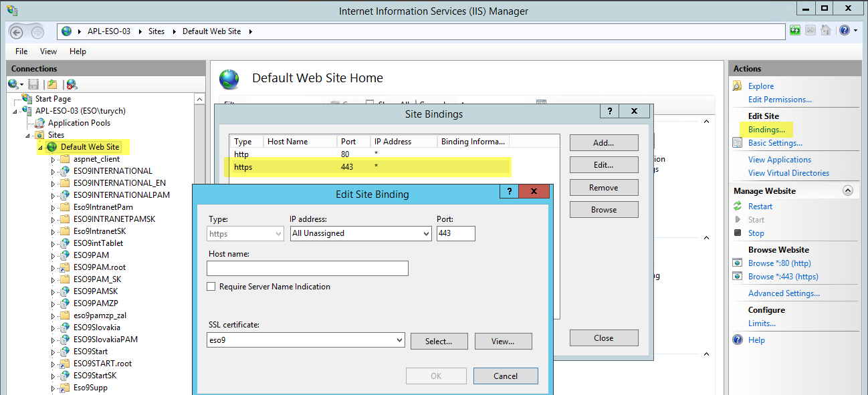Expand the Eso9Supp tree node
Viewport: 868px width, 395px height.
[x=53, y=388]
